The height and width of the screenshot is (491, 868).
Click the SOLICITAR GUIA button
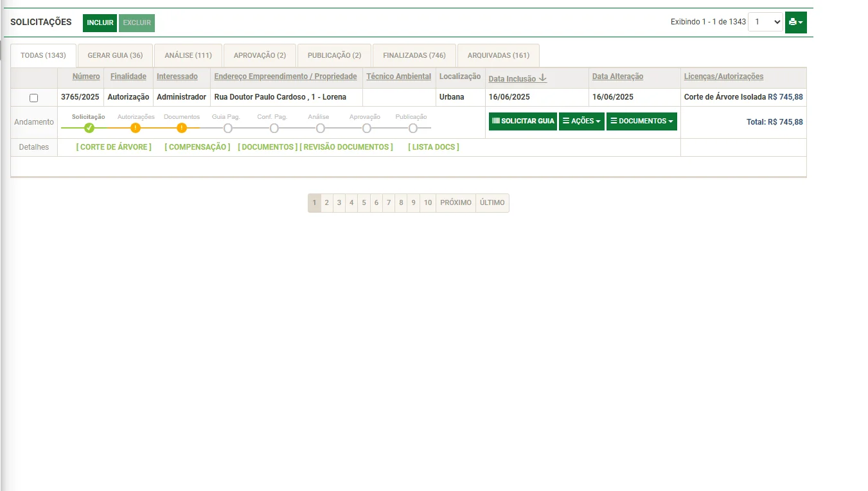tap(522, 121)
